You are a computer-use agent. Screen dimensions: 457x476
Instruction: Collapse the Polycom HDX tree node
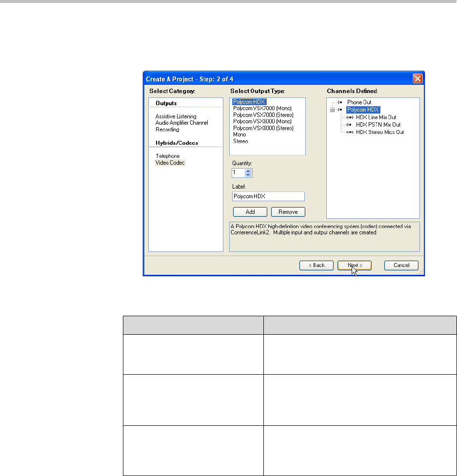click(333, 110)
